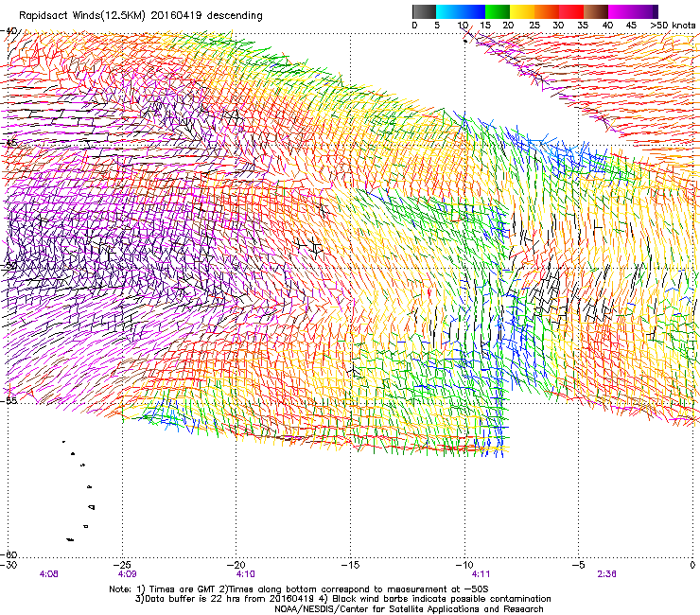Click the '4:10' overpass time label

[x=246, y=574]
